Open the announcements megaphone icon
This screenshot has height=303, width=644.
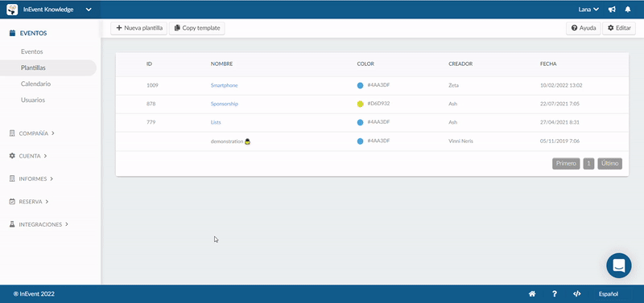pyautogui.click(x=612, y=10)
